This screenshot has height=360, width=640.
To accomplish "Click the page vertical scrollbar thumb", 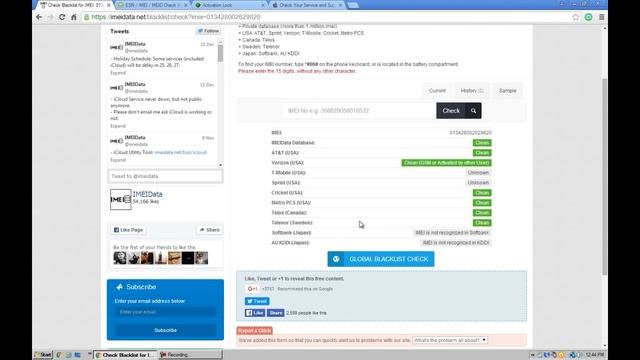I will [604, 177].
